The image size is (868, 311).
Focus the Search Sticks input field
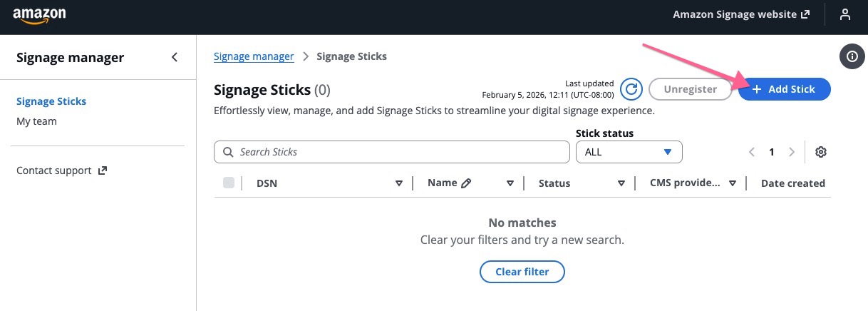[x=399, y=152]
